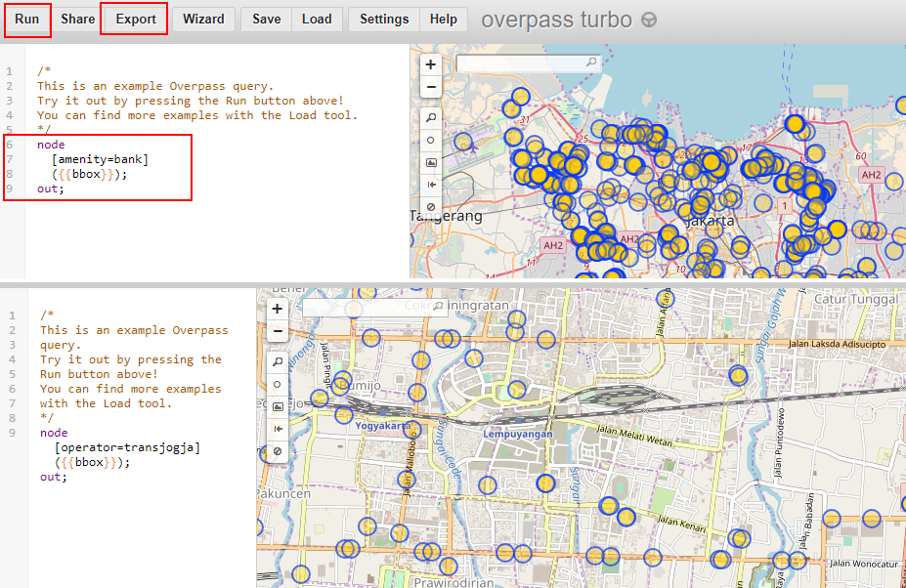Image resolution: width=906 pixels, height=588 pixels.
Task: Select the magnifier search tool on the top map
Action: tap(430, 117)
